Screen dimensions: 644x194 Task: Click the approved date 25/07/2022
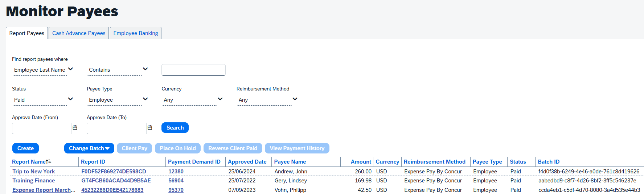[242, 181]
